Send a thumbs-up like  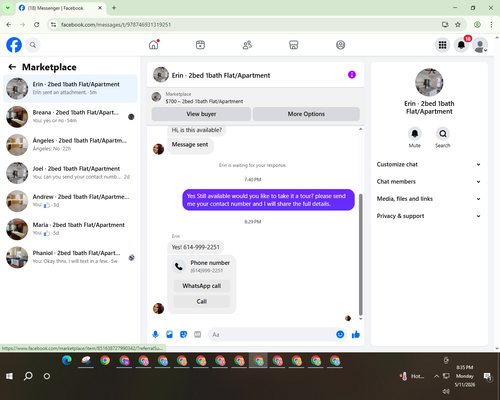(x=356, y=334)
